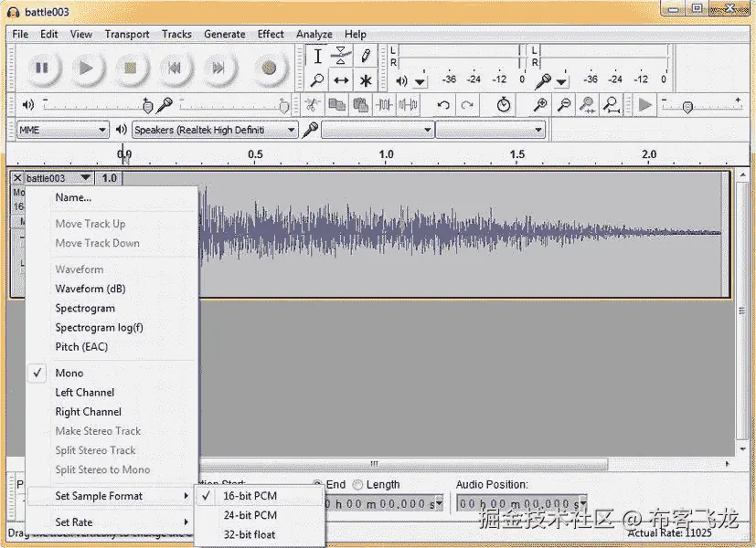Select the End radio button

click(318, 484)
